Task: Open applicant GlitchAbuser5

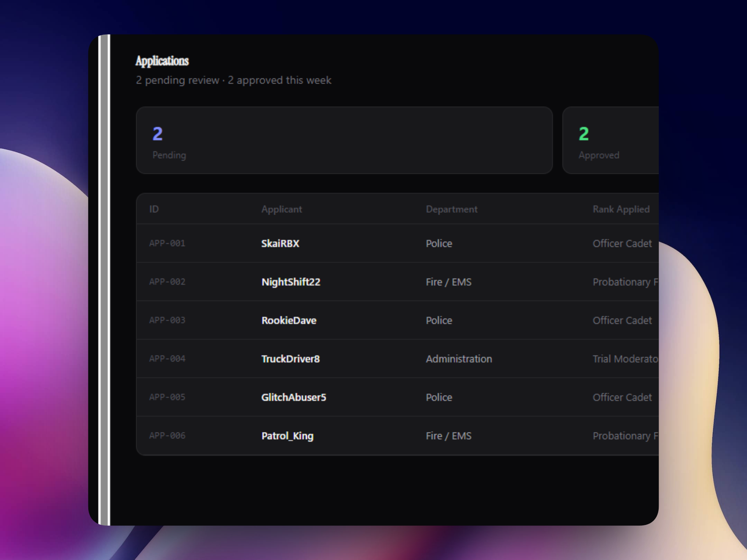Action: 294,397
